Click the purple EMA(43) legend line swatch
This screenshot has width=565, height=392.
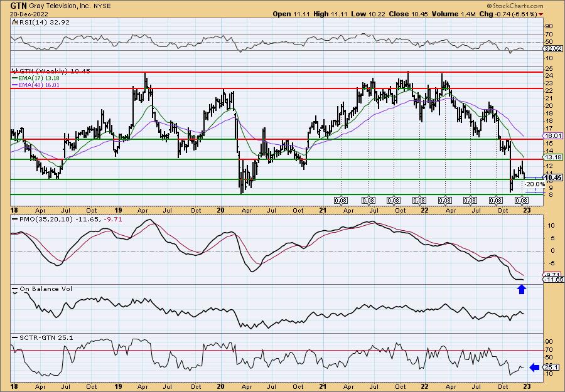tap(15, 85)
